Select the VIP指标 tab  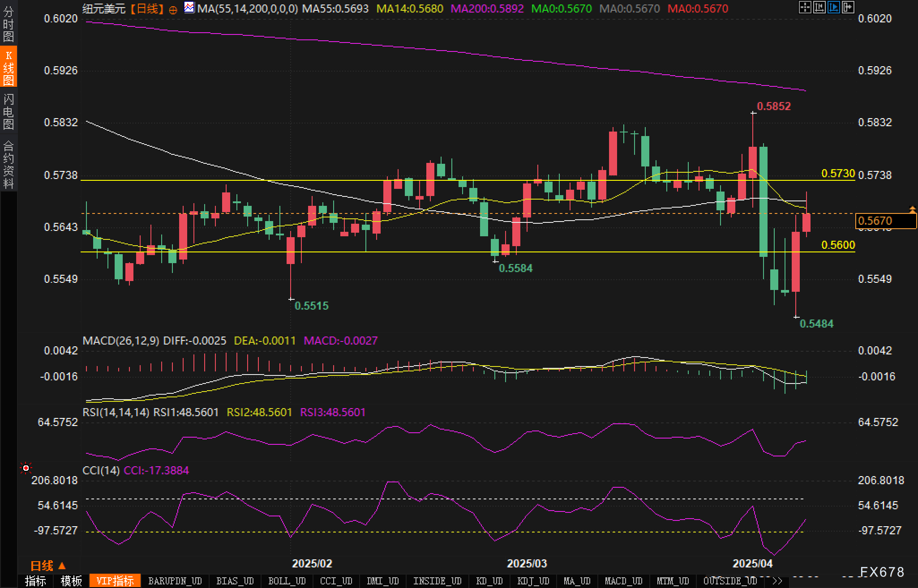click(115, 581)
